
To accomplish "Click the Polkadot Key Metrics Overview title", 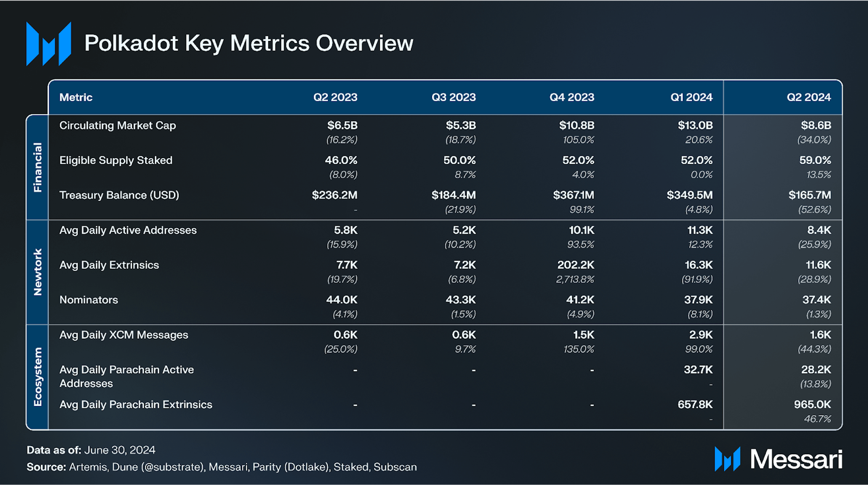I will point(249,43).
